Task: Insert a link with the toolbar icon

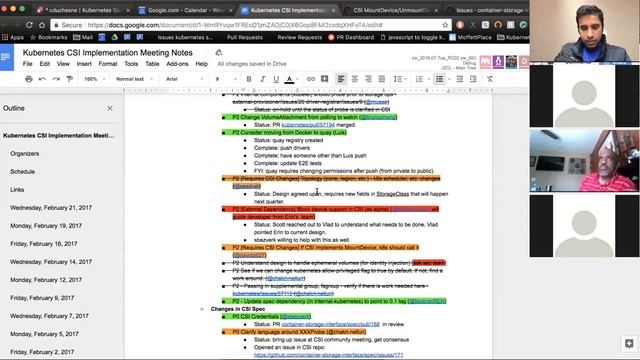Action: tap(311, 79)
